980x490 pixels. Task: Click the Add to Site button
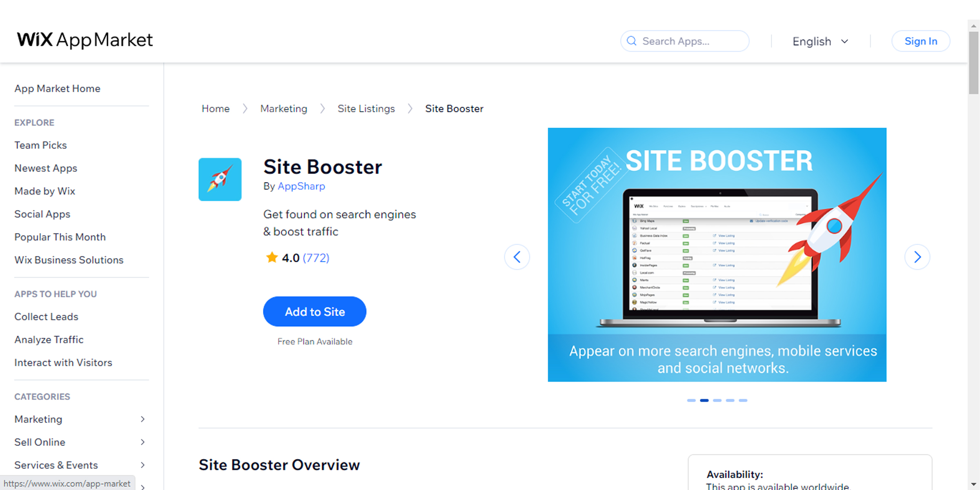pyautogui.click(x=314, y=311)
